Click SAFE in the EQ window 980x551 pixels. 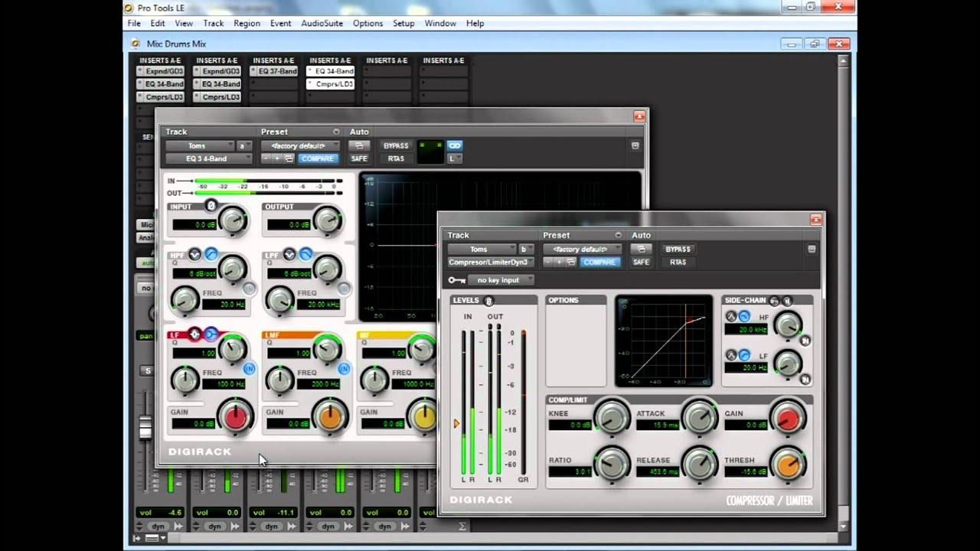pos(359,158)
